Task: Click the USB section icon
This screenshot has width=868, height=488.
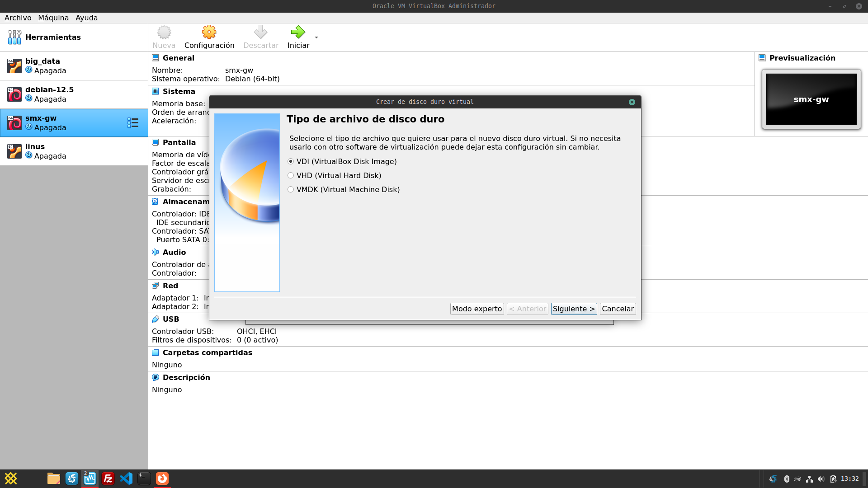Action: [156, 319]
